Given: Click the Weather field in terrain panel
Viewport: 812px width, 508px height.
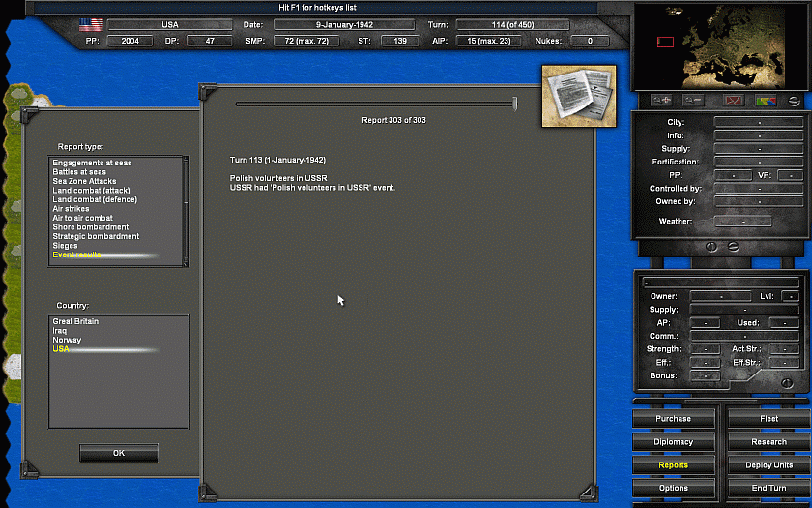Looking at the screenshot, I should pyautogui.click(x=743, y=222).
